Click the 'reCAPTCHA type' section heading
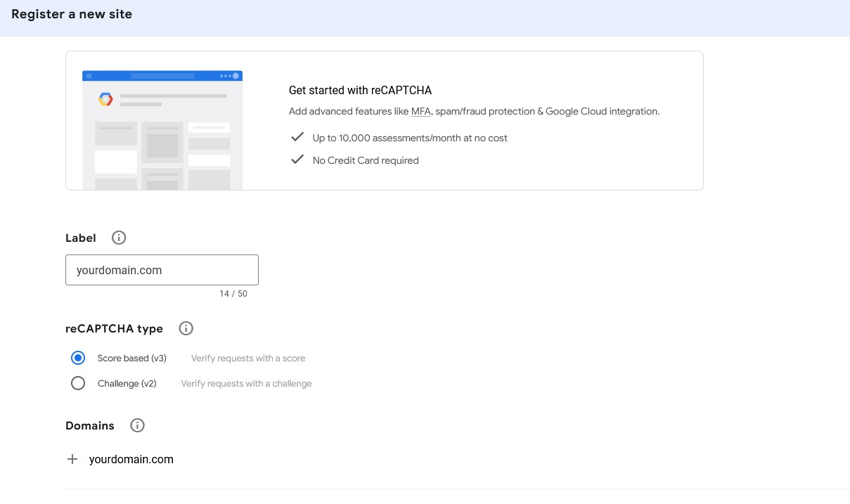Viewport: 850px width, 504px height. click(114, 328)
